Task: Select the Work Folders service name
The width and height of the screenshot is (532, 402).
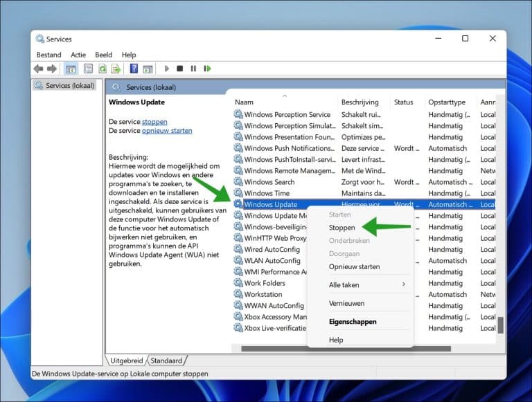Action: pyautogui.click(x=265, y=283)
